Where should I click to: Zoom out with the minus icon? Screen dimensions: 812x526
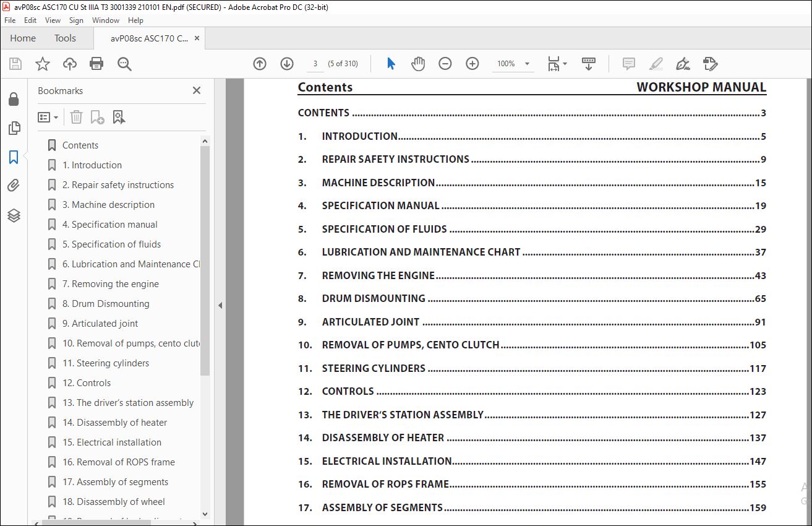click(445, 64)
